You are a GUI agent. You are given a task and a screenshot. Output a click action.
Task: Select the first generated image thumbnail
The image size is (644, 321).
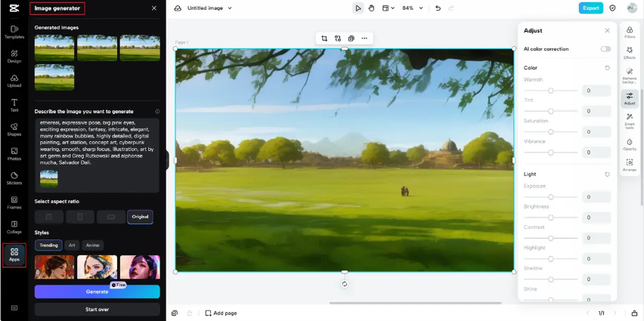(54, 48)
